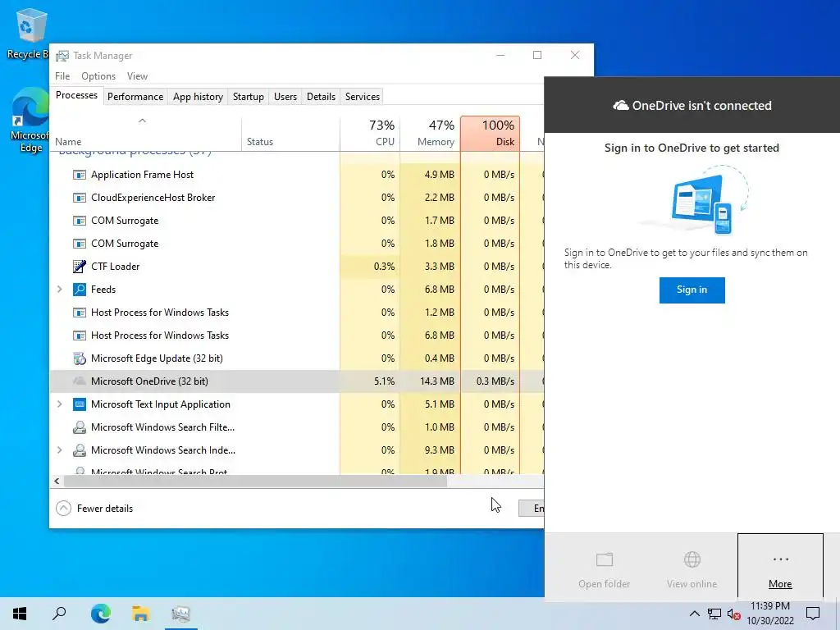Click the Task Manager title bar icon

(62, 56)
